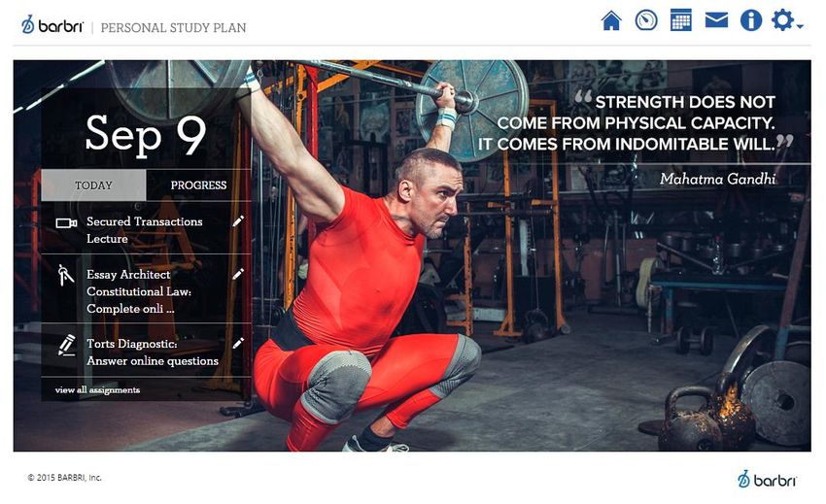Edit Torts Diagnostic pencil icon

(238, 344)
